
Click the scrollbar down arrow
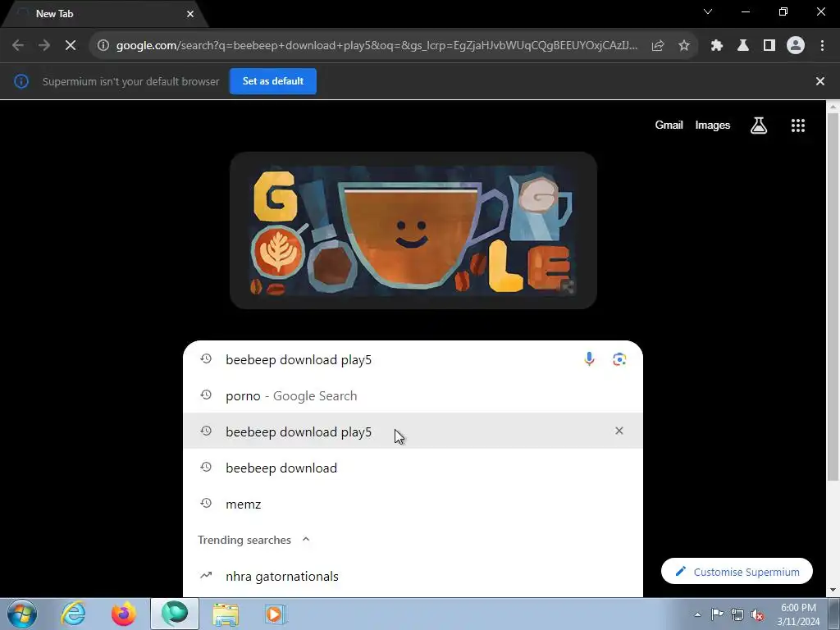[x=833, y=591]
